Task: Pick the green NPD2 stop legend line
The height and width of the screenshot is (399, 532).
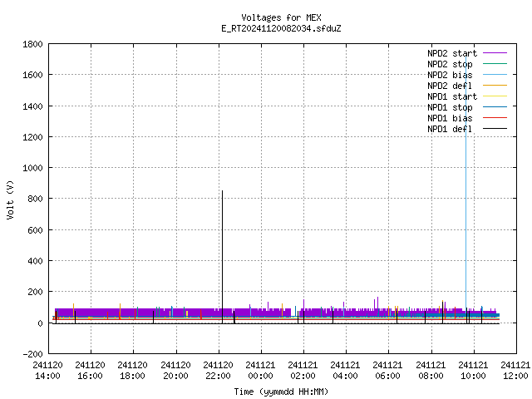Action: [495, 63]
